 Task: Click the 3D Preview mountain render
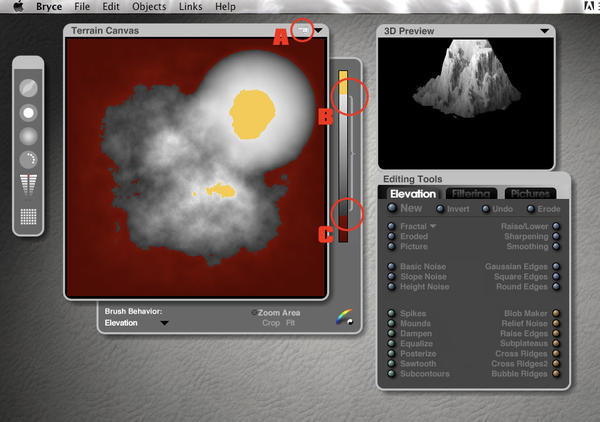(x=466, y=78)
